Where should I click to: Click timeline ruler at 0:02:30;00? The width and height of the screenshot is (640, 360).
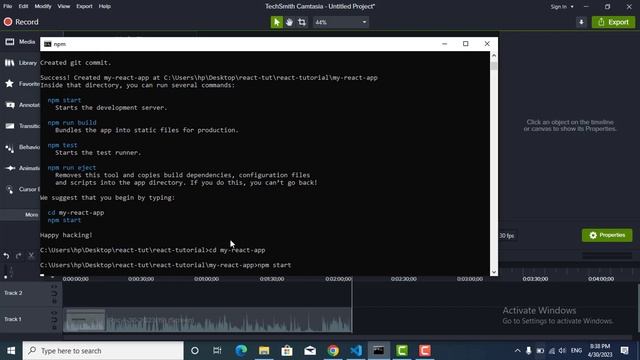404,279
